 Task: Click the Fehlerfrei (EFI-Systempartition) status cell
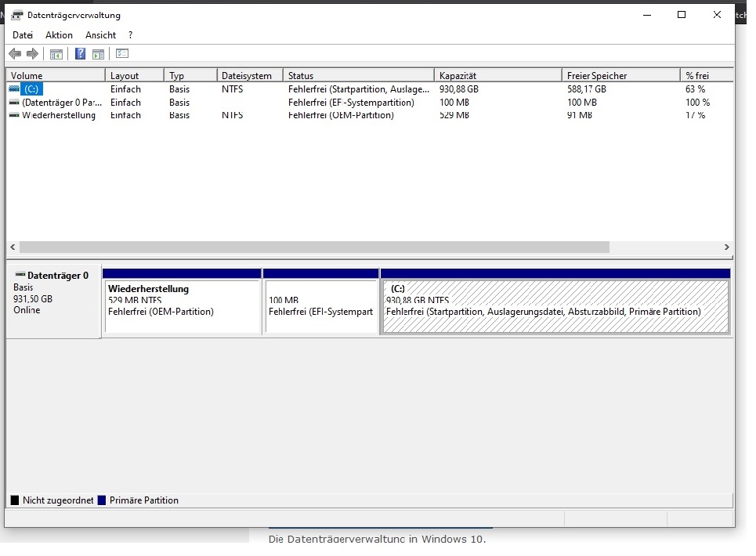351,102
